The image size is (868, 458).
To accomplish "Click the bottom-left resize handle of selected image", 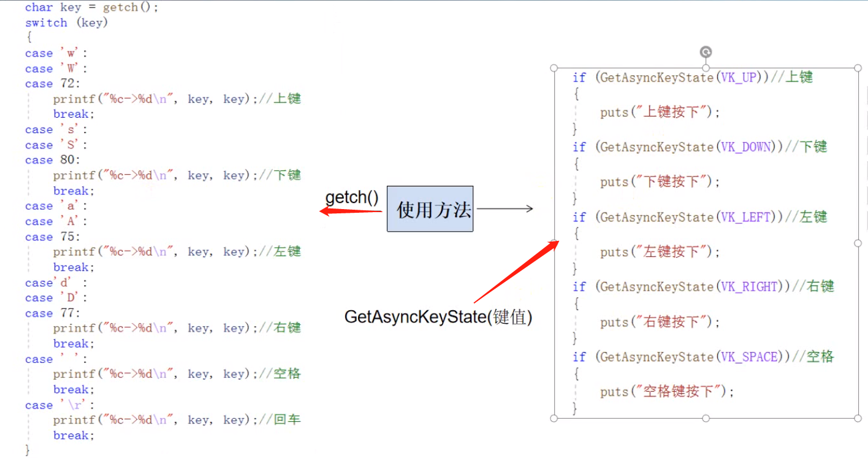I will click(x=554, y=418).
